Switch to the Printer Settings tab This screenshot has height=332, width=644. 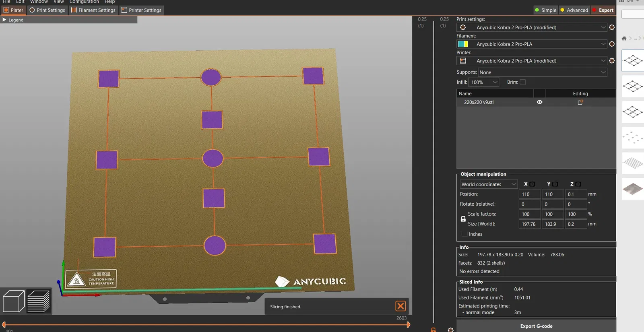point(141,10)
